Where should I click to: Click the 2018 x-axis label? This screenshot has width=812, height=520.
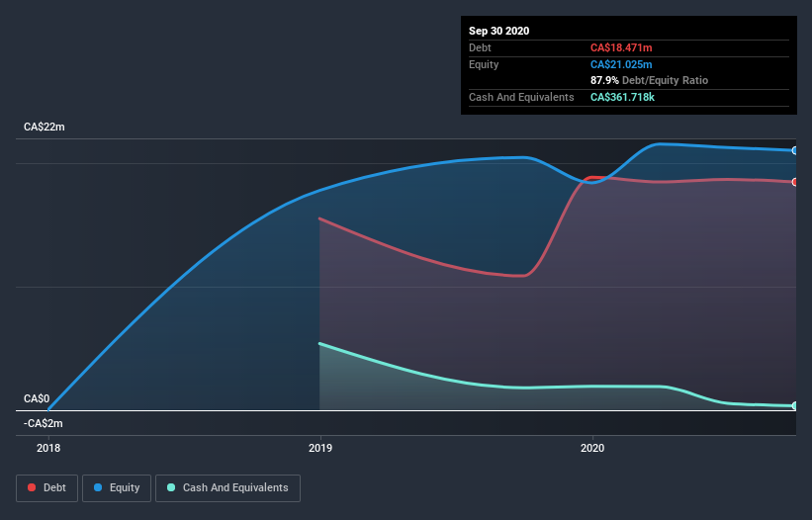tap(48, 448)
